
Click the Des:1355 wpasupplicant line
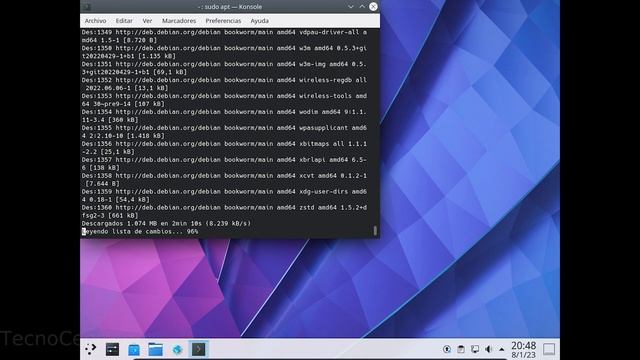[x=224, y=132]
